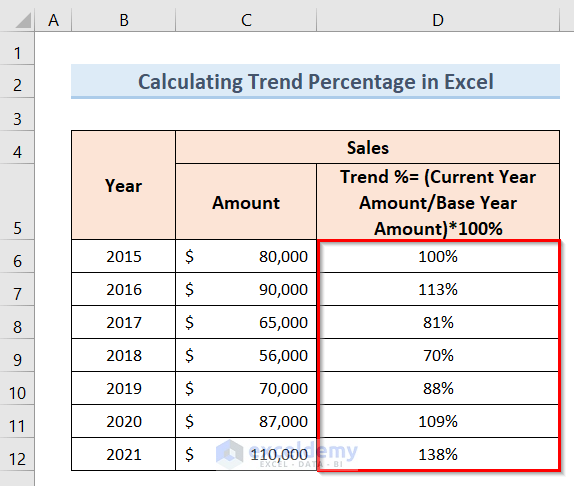Select row 12 header

17,454
